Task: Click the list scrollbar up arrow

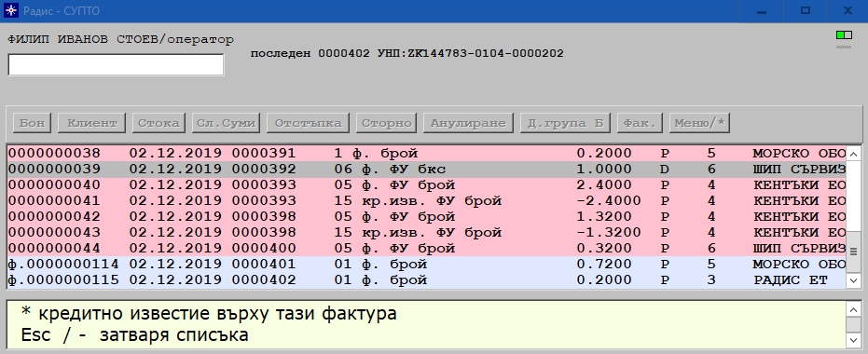Action: pos(854,154)
